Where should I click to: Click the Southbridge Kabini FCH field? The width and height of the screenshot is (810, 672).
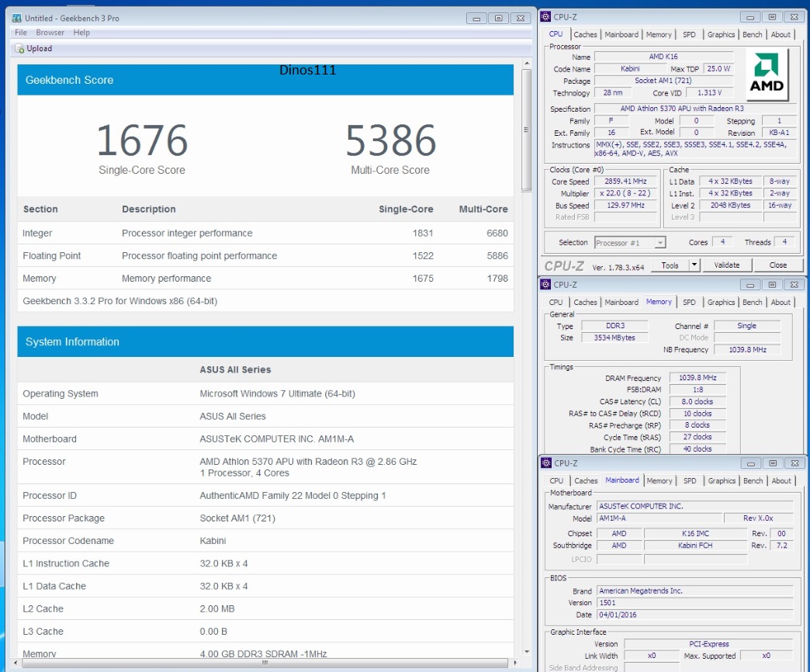click(695, 546)
